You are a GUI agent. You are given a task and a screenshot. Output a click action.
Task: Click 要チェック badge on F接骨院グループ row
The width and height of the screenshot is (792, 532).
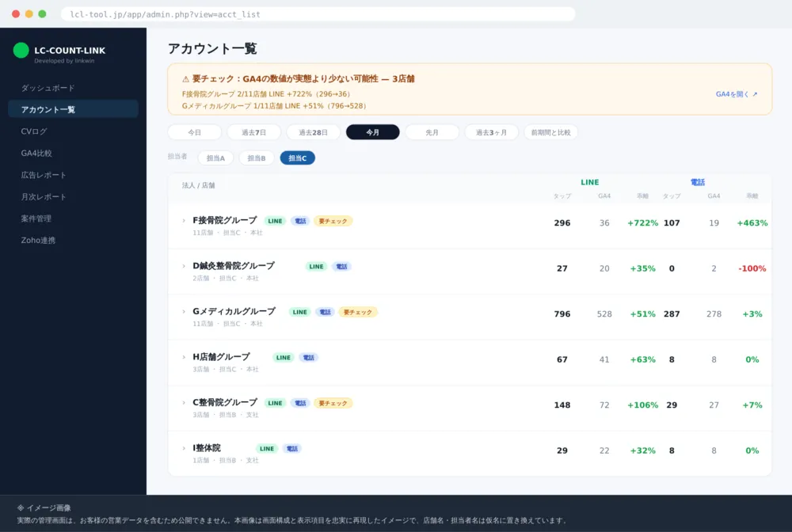(x=333, y=221)
